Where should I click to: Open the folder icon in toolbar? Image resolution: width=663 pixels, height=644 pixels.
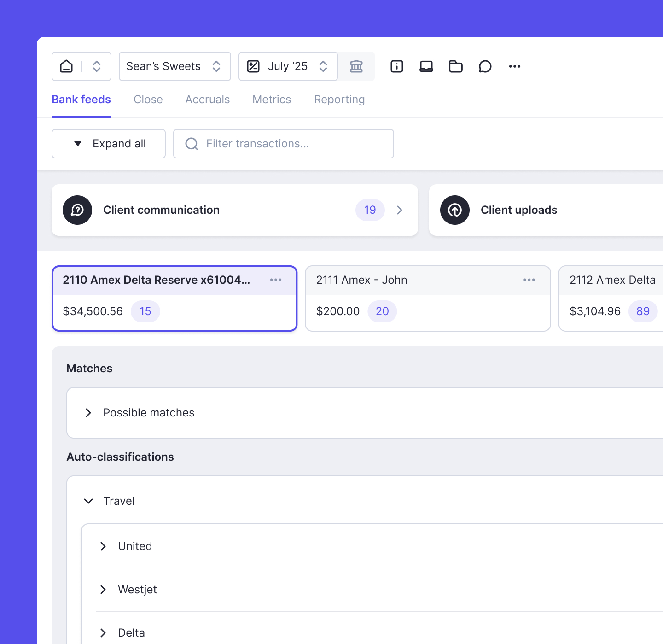tap(455, 66)
